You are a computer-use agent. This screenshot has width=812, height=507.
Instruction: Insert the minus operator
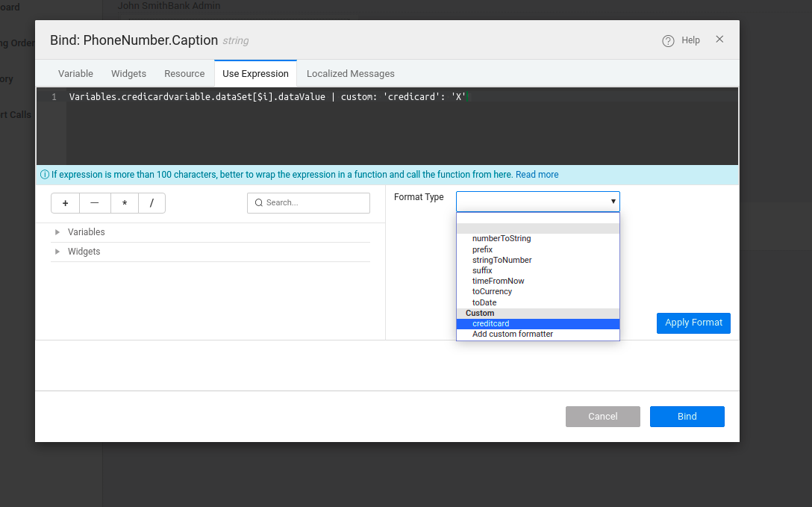tap(95, 203)
